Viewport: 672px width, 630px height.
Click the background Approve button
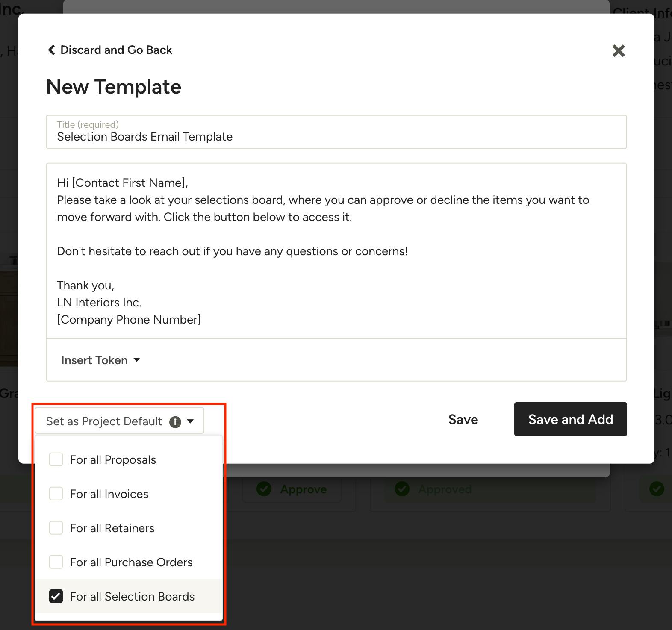[292, 489]
